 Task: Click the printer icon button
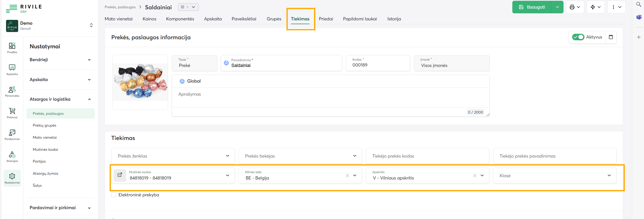(x=572, y=7)
